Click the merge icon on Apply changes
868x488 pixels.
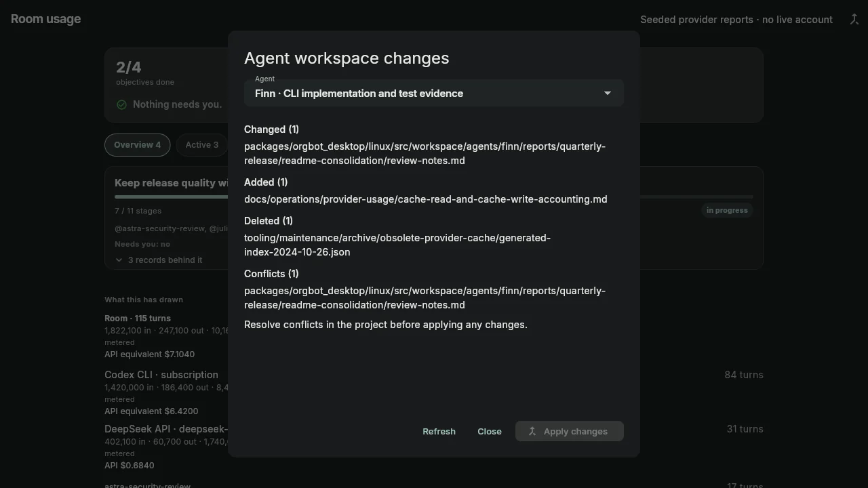[532, 431]
